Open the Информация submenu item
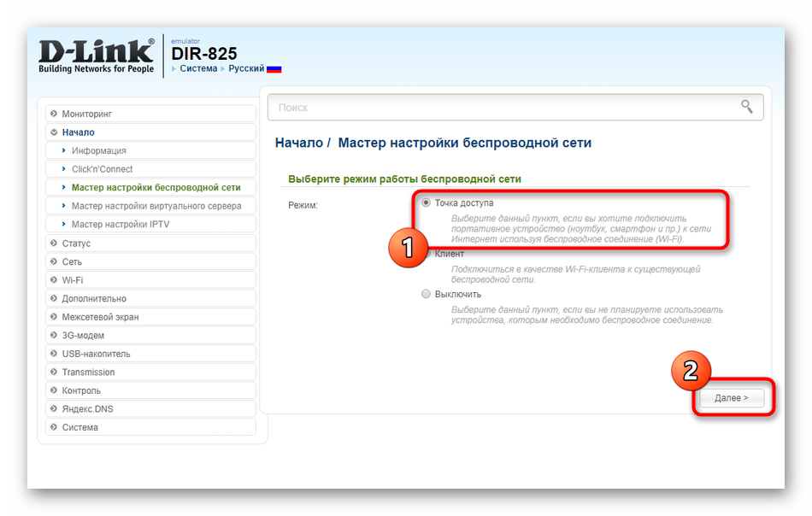 point(98,151)
